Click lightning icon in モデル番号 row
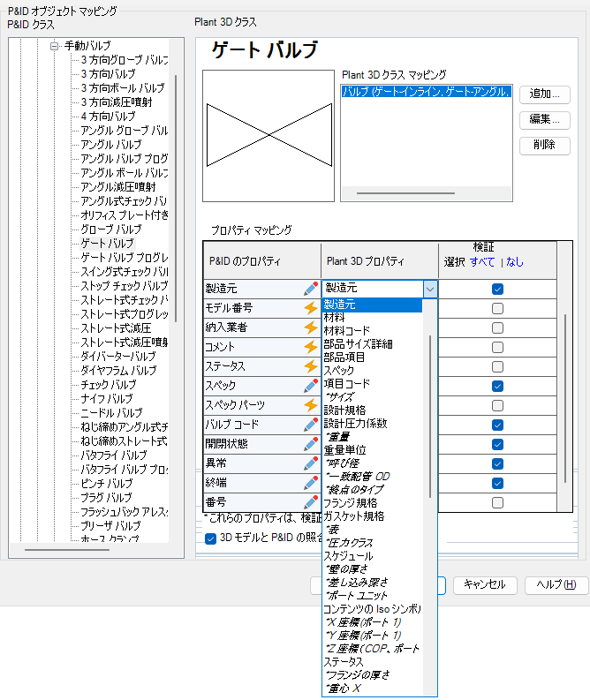 [x=311, y=308]
